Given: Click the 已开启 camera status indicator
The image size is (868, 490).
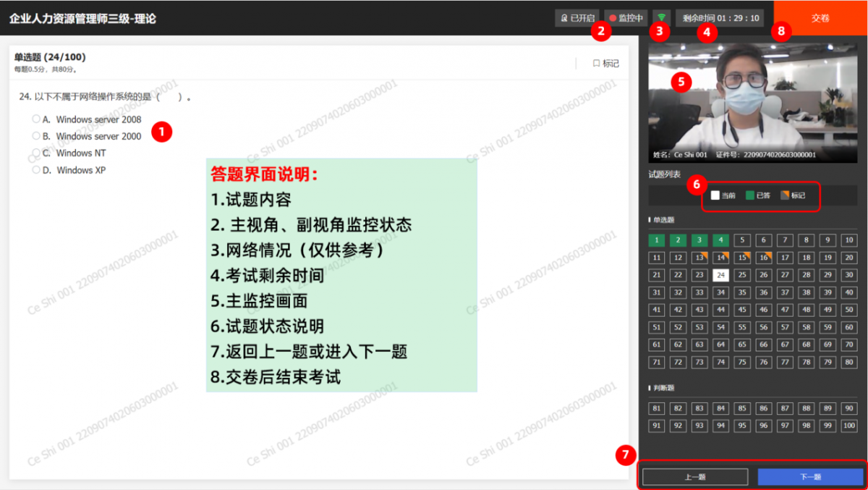Looking at the screenshot, I should click(576, 18).
